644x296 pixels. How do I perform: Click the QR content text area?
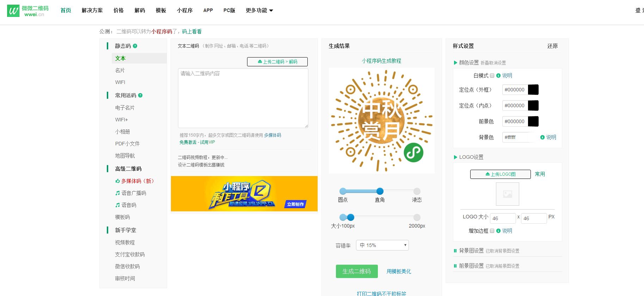pos(243,98)
